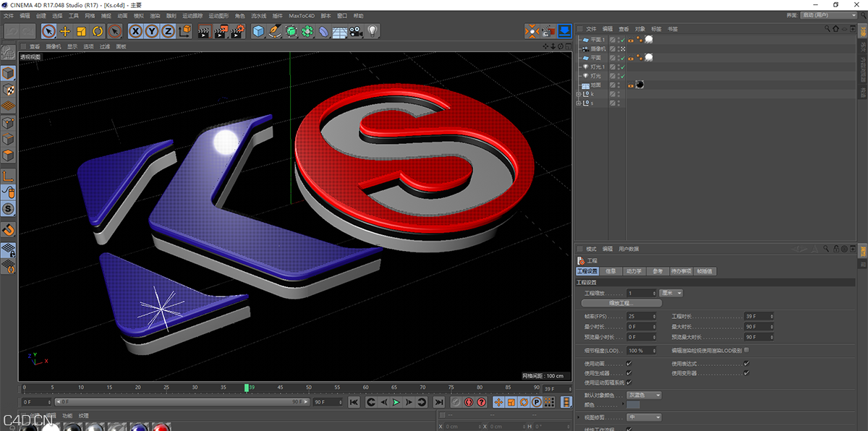The image size is (868, 431).
Task: Click the green timeline marker
Action: pos(248,388)
